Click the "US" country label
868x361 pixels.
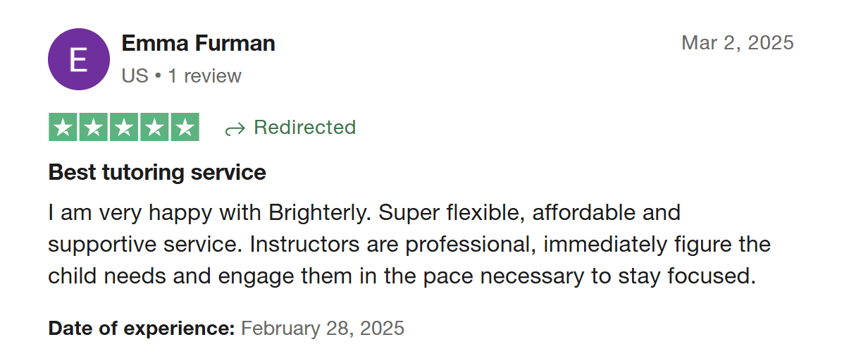click(135, 76)
